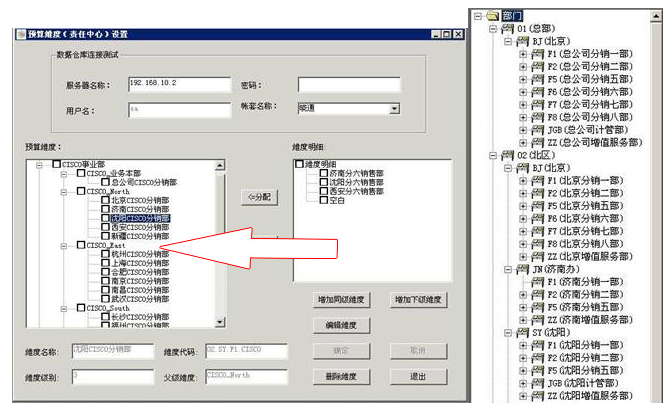
Task: Expand the ZZ (沈阳增值服务部) node
Action: click(x=523, y=396)
